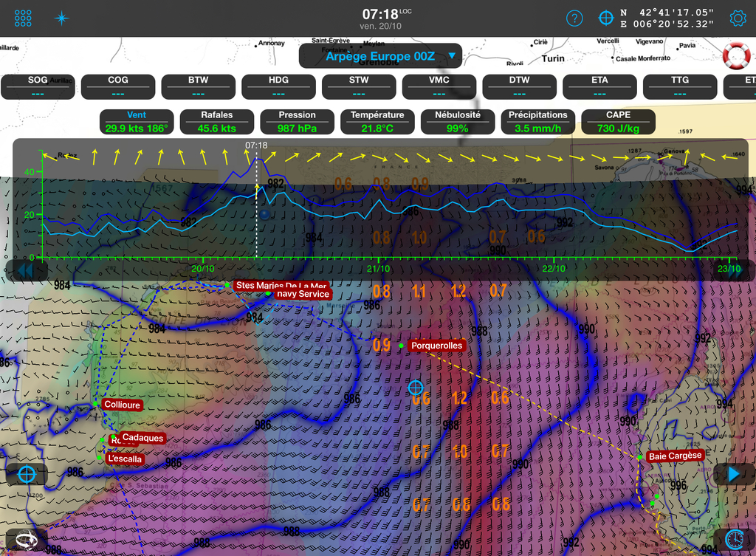756x556 pixels.
Task: Tap the 20/10 date on the timeline
Action: (x=202, y=269)
